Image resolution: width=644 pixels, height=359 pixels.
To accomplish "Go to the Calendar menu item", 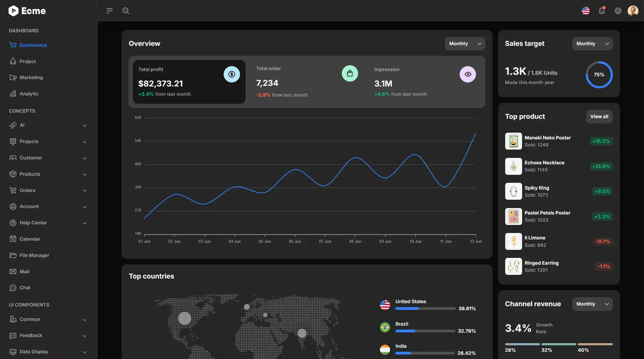I will point(30,239).
